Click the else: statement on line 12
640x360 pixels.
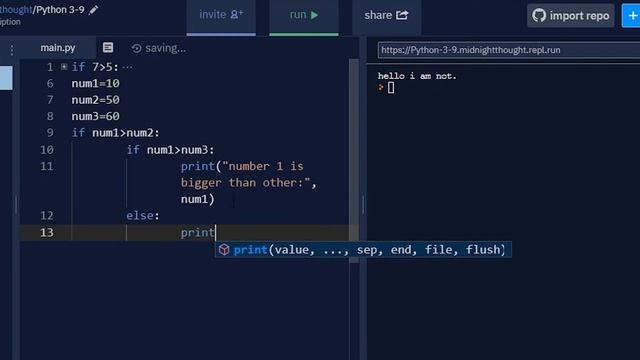coord(143,216)
